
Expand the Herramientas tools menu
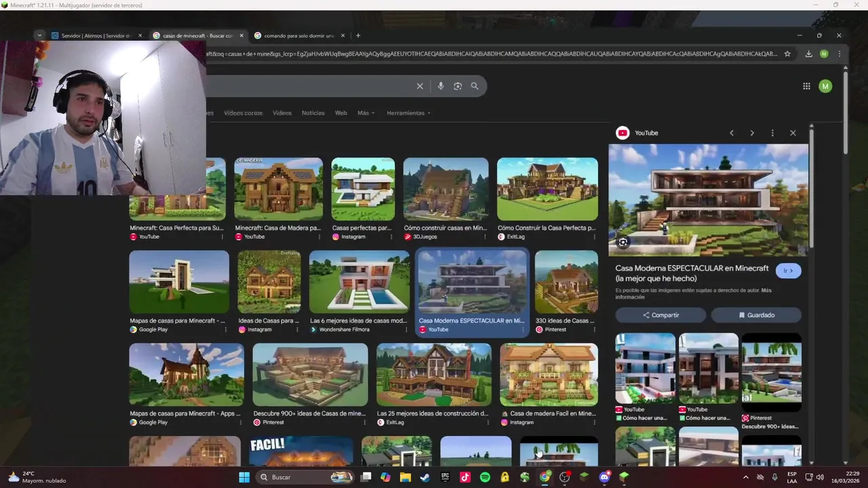tap(408, 113)
